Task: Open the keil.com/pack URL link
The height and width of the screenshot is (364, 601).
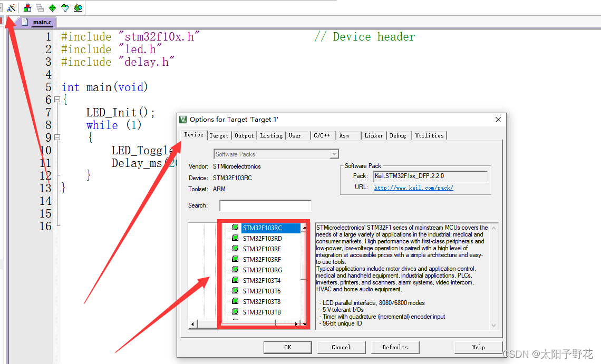Action: [413, 188]
